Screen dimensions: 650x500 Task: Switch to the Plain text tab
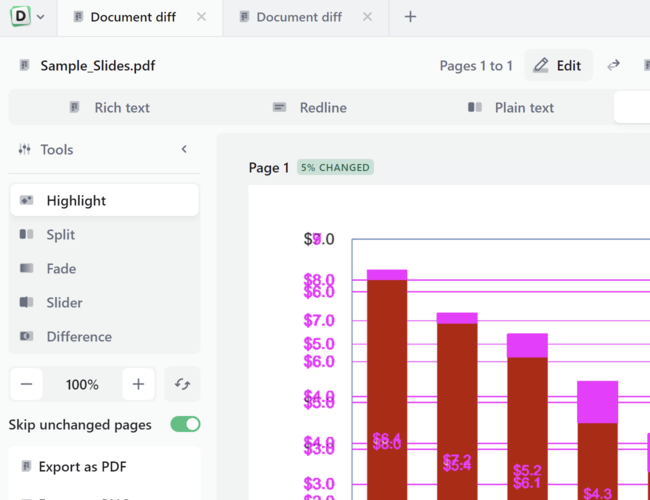pyautogui.click(x=511, y=107)
